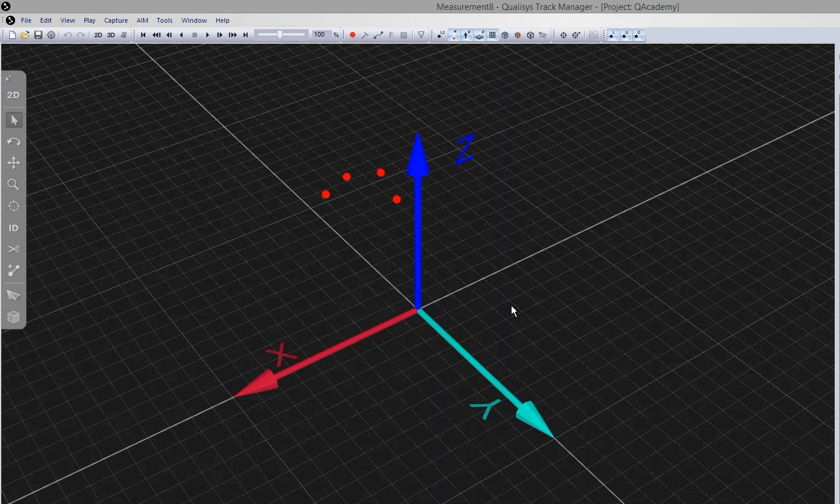This screenshot has height=504, width=840.
Task: Open a file with the folder icon
Action: (25, 35)
